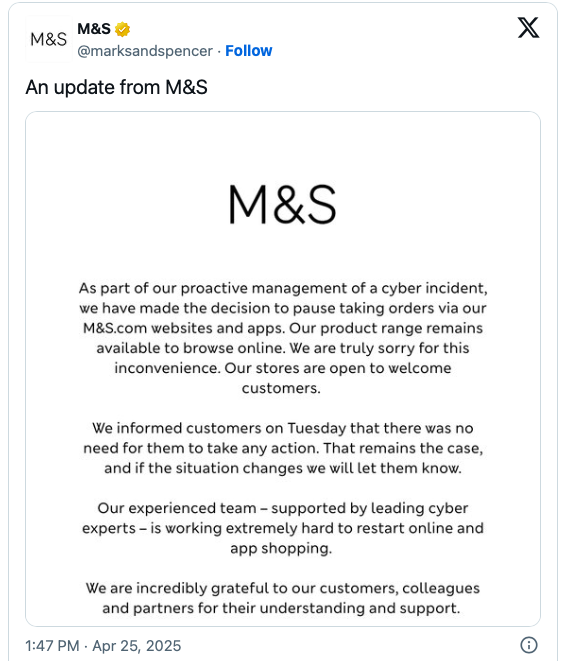Select the tweet text 'An update from M&S'

[116, 87]
